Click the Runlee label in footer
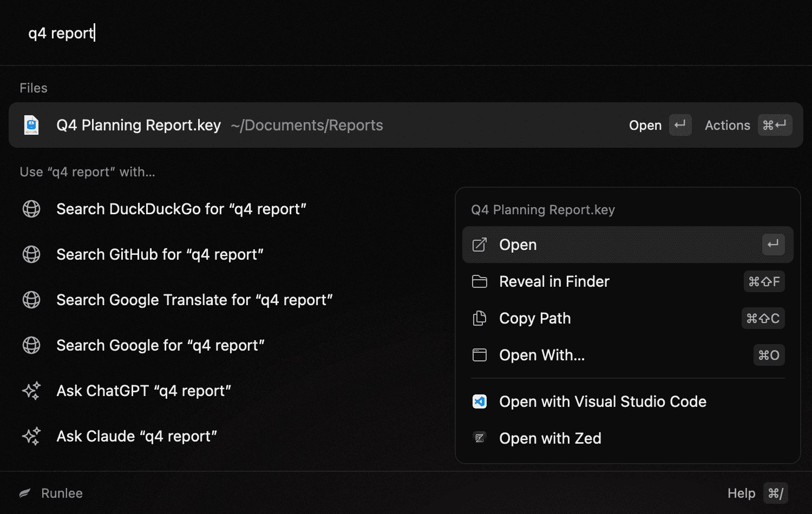The image size is (812, 514). tap(62, 493)
